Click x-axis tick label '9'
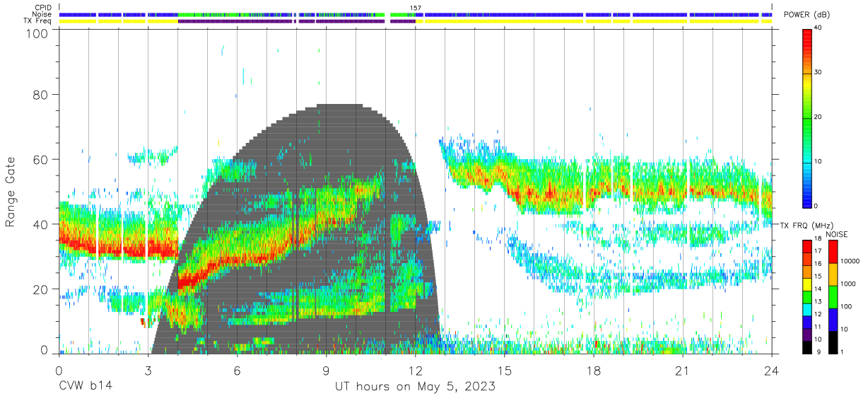The height and width of the screenshot is (401, 868). pyautogui.click(x=326, y=370)
